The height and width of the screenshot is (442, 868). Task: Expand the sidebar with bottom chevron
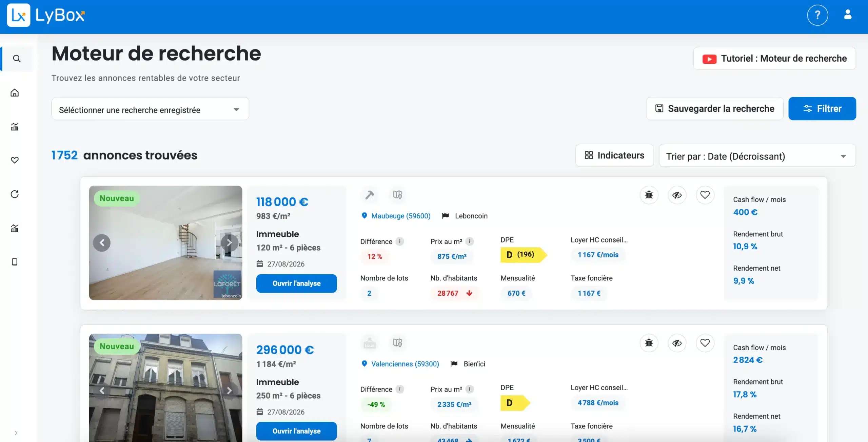tap(16, 433)
